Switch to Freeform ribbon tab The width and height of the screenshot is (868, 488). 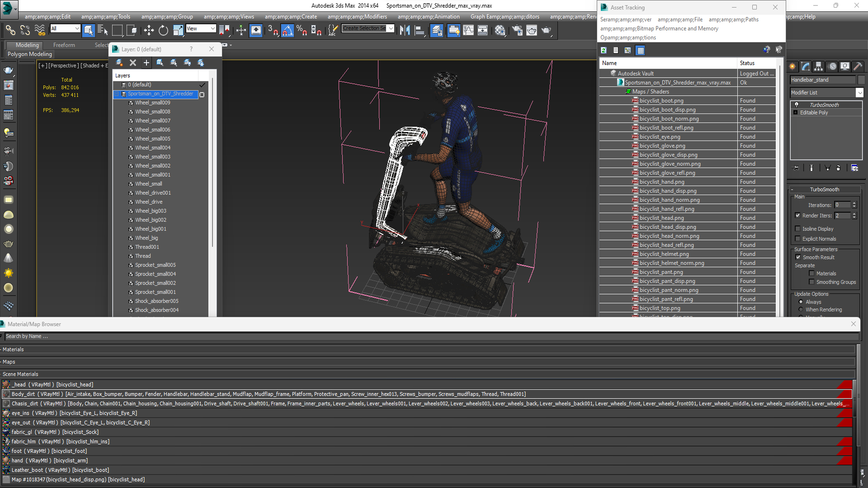(64, 45)
